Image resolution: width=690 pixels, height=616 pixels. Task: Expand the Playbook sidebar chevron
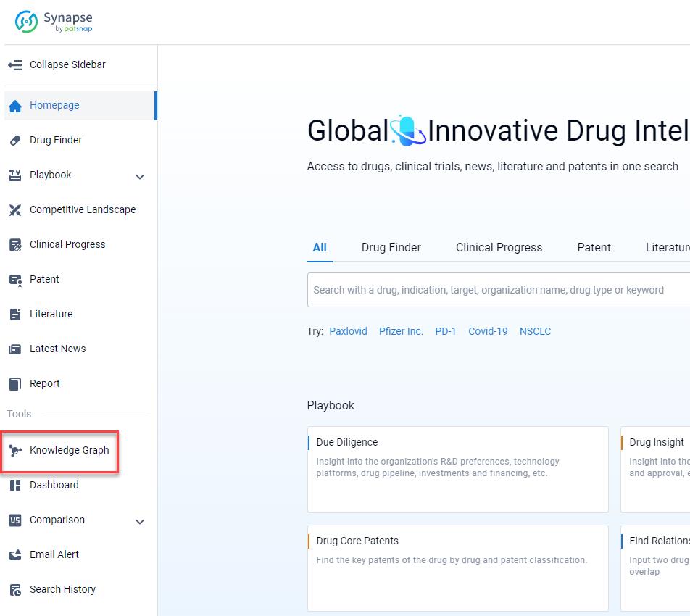140,176
